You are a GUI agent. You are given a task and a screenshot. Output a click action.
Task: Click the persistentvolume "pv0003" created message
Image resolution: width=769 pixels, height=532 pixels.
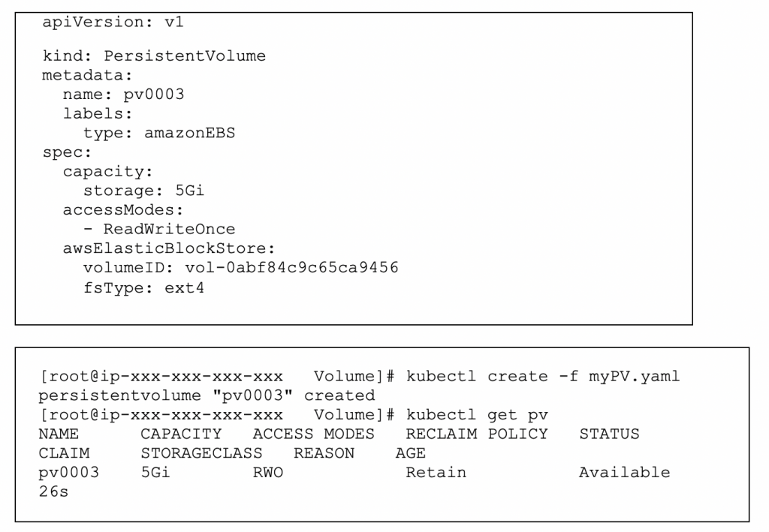(207, 395)
